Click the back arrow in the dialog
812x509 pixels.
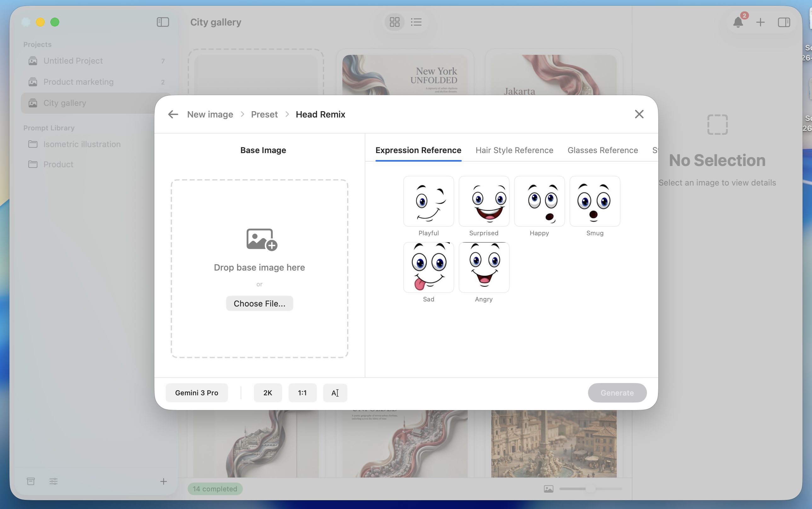(x=173, y=114)
